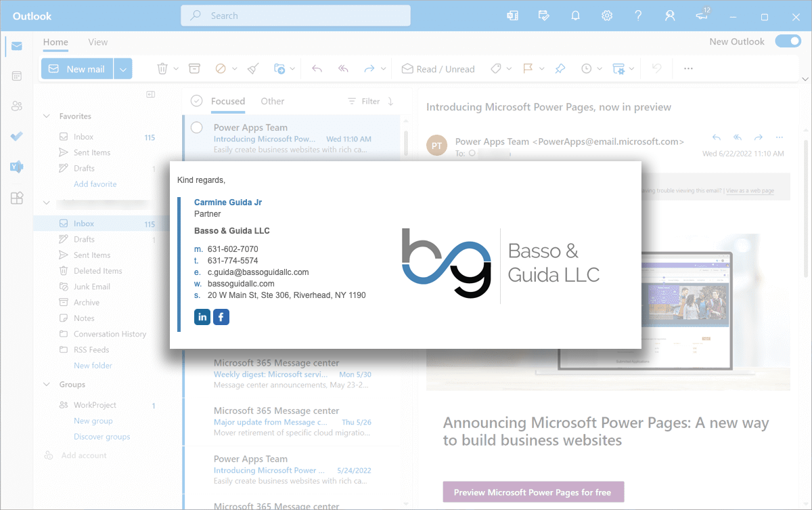Open Weekly digest Message center email
This screenshot has height=510, width=812.
click(x=292, y=374)
